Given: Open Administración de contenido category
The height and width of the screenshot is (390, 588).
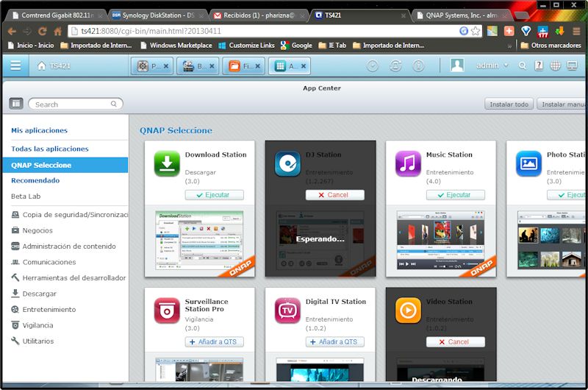Looking at the screenshot, I should tap(63, 247).
